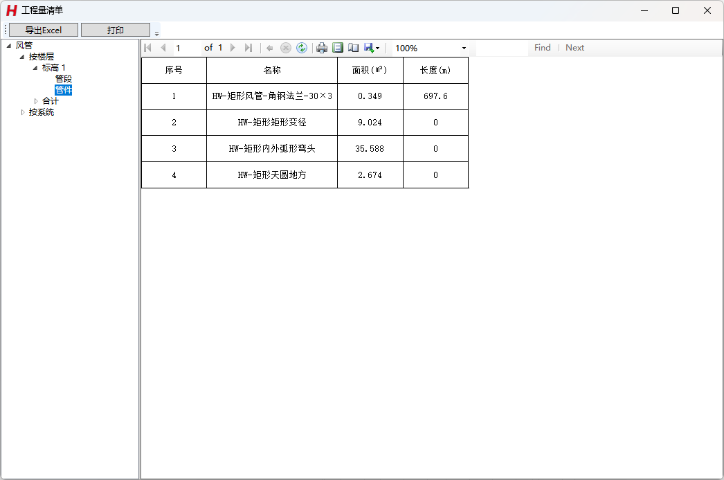The height and width of the screenshot is (480, 724).
Task: Go to previous report page
Action: click(163, 48)
